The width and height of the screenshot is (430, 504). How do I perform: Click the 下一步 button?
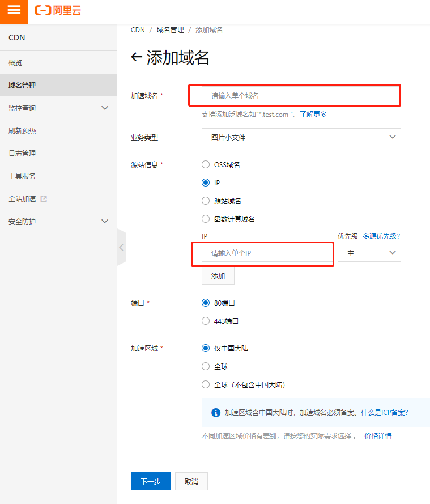coord(151,481)
